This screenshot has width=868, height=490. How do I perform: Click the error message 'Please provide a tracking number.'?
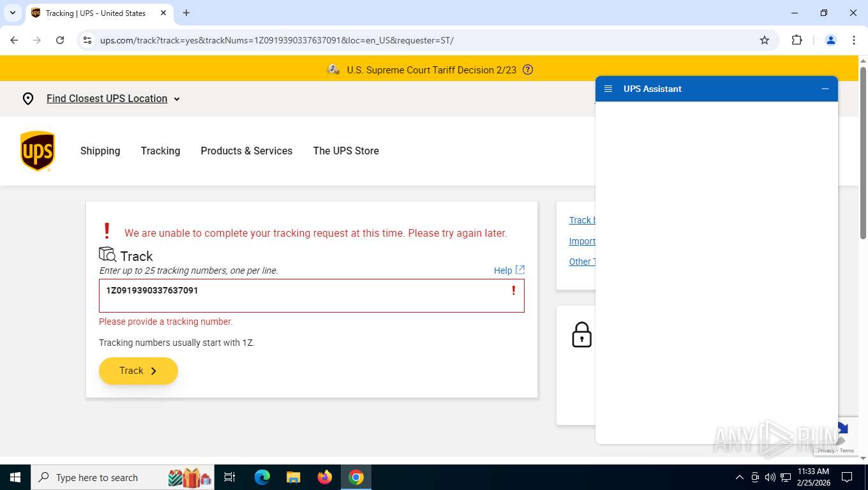[x=166, y=322]
